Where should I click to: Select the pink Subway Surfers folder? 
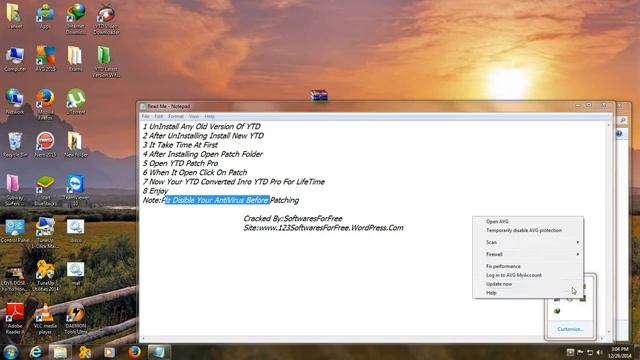point(14,190)
